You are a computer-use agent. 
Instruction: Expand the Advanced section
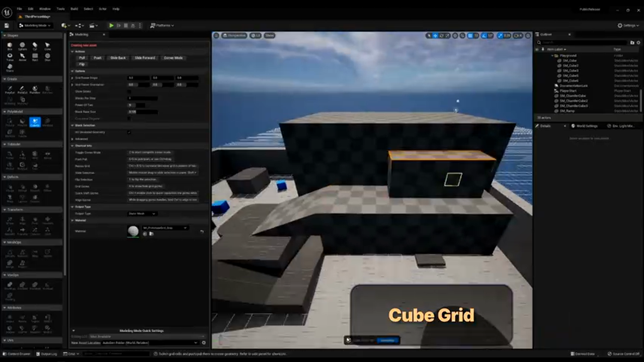click(x=81, y=139)
